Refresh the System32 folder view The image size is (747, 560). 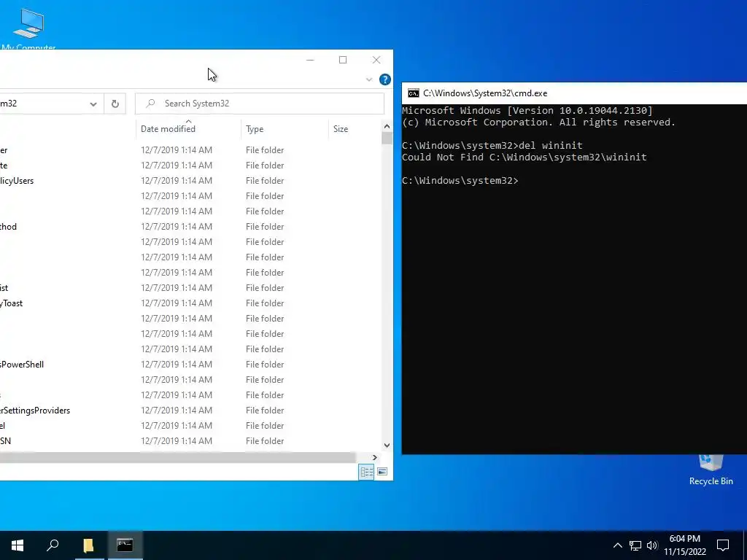[115, 104]
